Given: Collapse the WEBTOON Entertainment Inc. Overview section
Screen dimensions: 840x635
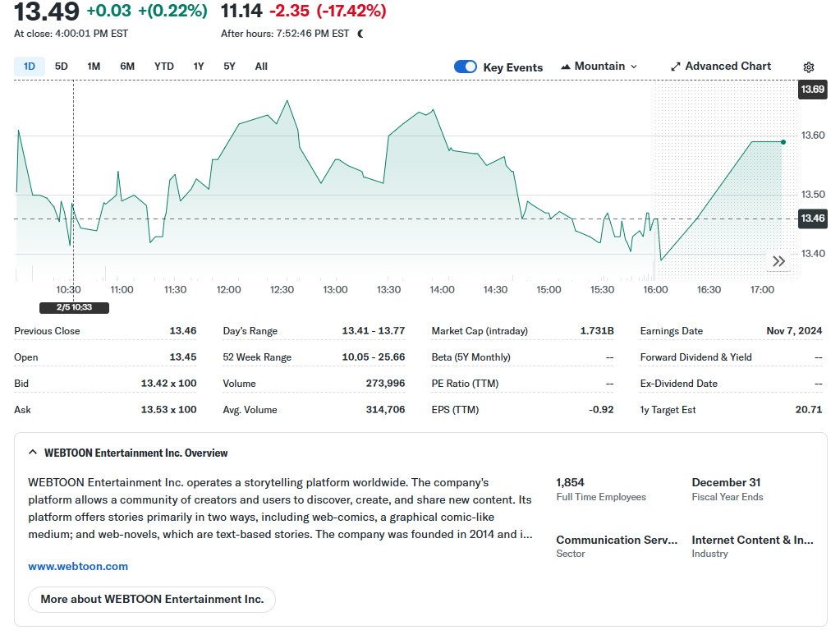Looking at the screenshot, I should coord(33,453).
